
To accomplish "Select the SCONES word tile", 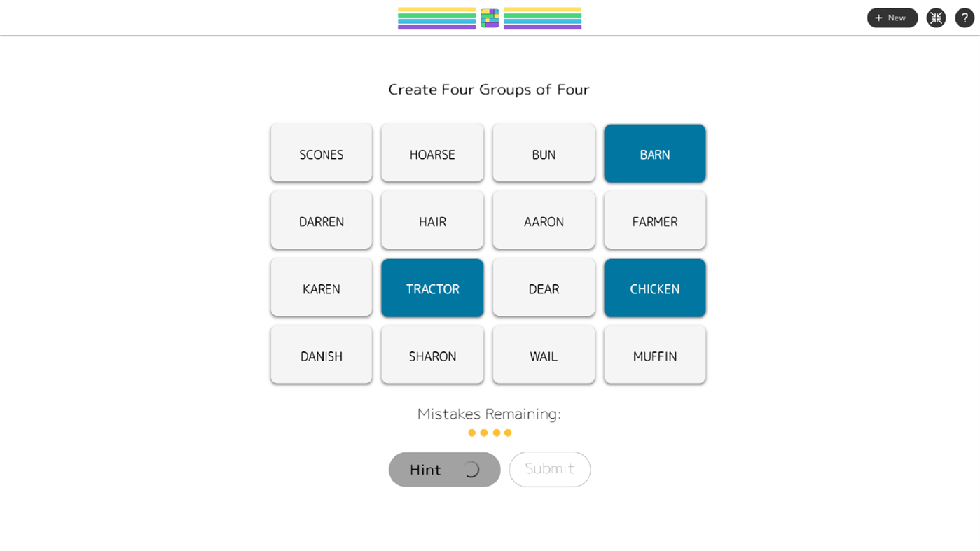I will (x=321, y=154).
